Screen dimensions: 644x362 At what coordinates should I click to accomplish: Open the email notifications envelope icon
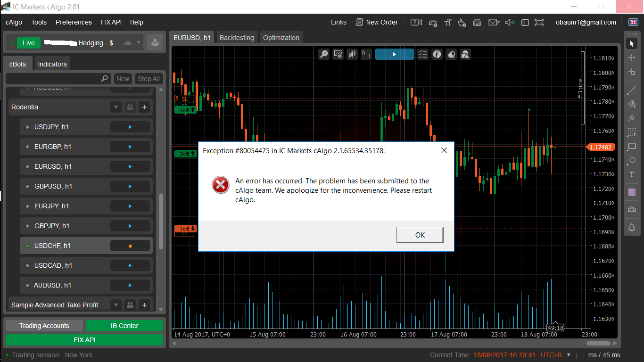pos(493,22)
